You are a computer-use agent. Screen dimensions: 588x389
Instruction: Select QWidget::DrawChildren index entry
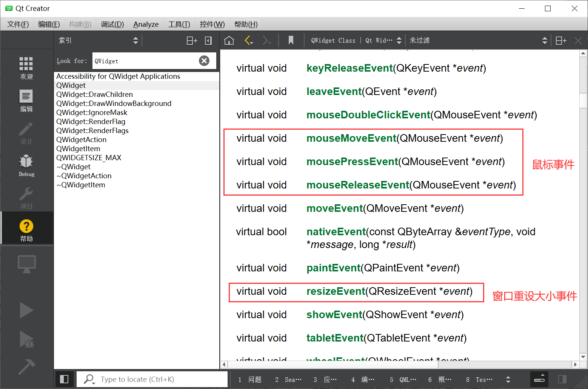[x=137, y=95]
